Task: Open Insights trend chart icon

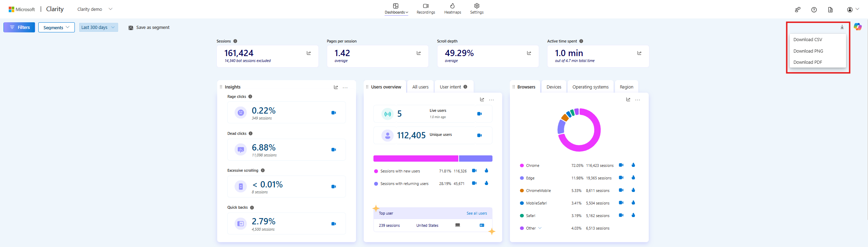Action: pyautogui.click(x=336, y=87)
